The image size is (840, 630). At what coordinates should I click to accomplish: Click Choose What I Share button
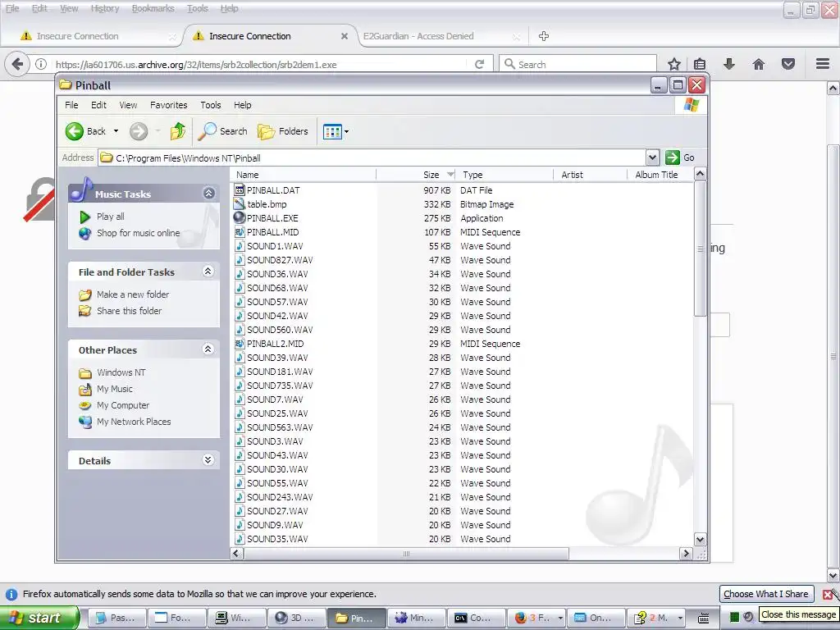pos(765,594)
